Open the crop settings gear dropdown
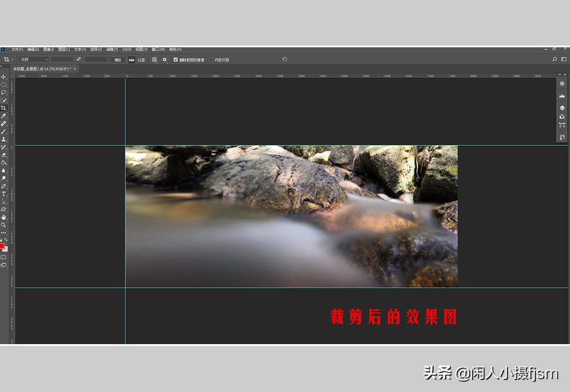 165,59
